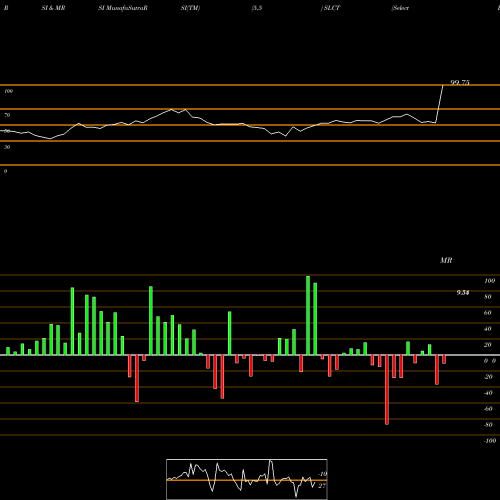
Task: Click the "SI MunafaSutraR" header text
Action: (x=123, y=8)
